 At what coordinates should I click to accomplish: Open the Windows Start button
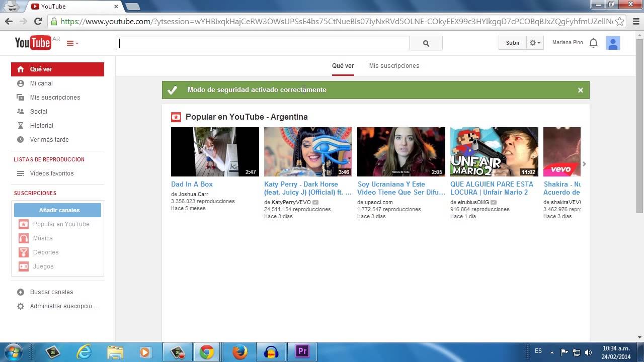12,351
